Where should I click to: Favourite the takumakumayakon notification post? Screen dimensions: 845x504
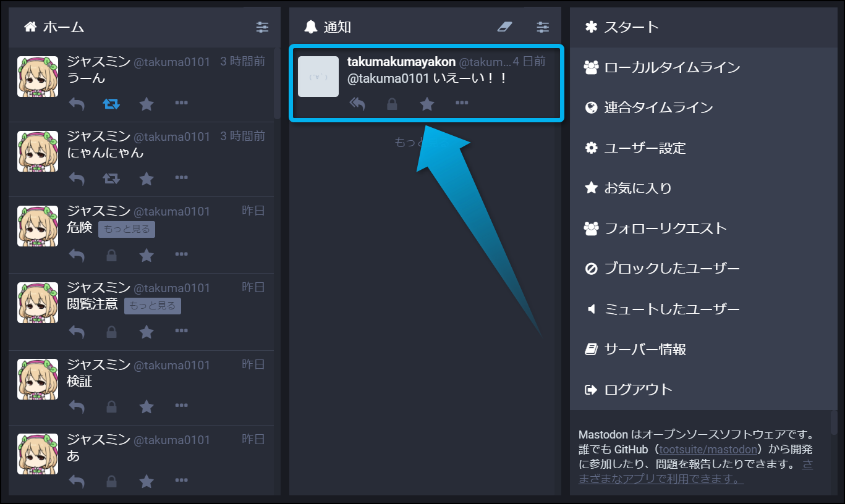[x=427, y=104]
